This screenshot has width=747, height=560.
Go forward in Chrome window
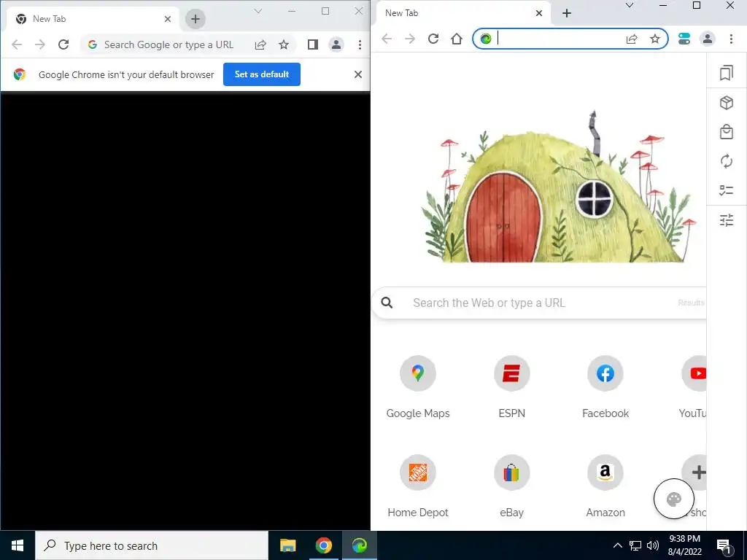click(x=40, y=44)
